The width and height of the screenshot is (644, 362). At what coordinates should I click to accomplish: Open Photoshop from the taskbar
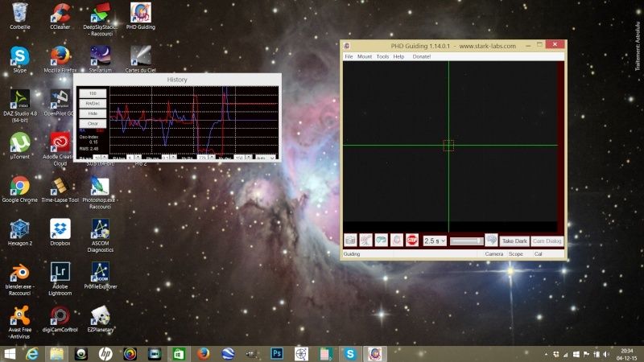[277, 354]
